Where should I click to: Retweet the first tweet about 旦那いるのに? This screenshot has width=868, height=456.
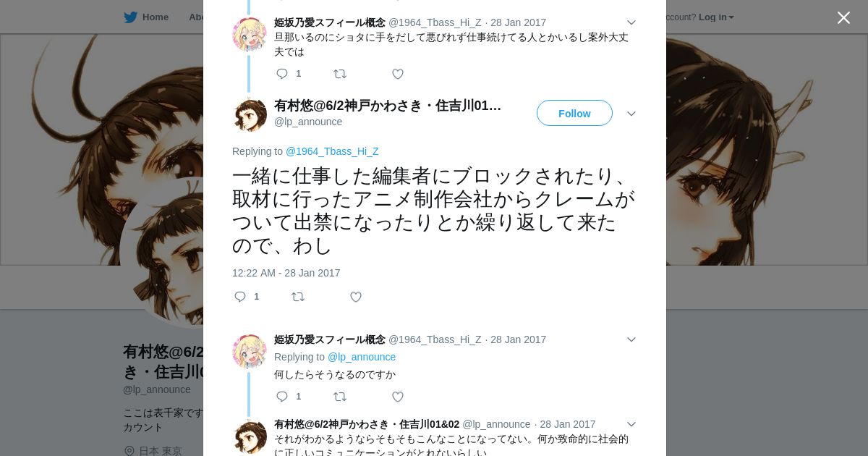340,74
